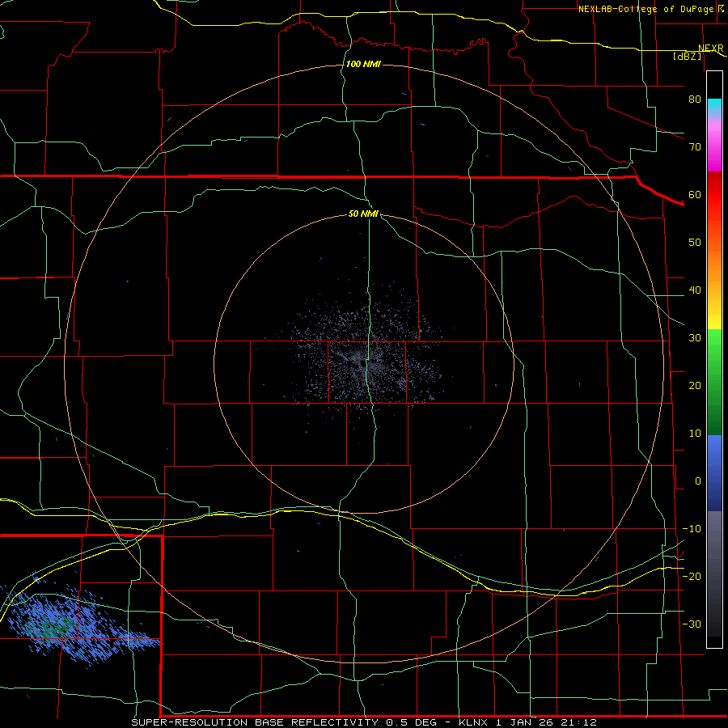
Task: Click the KLNX radar site identifier
Action: [473, 722]
